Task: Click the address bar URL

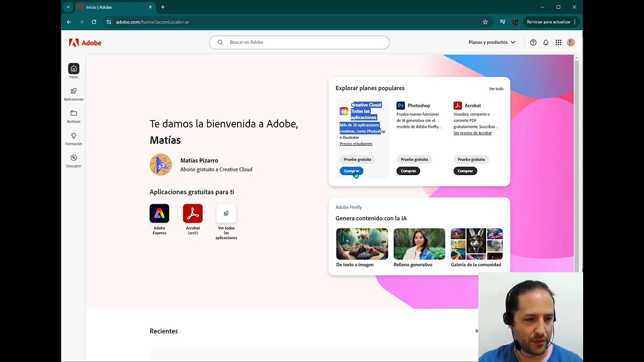Action: coord(152,22)
